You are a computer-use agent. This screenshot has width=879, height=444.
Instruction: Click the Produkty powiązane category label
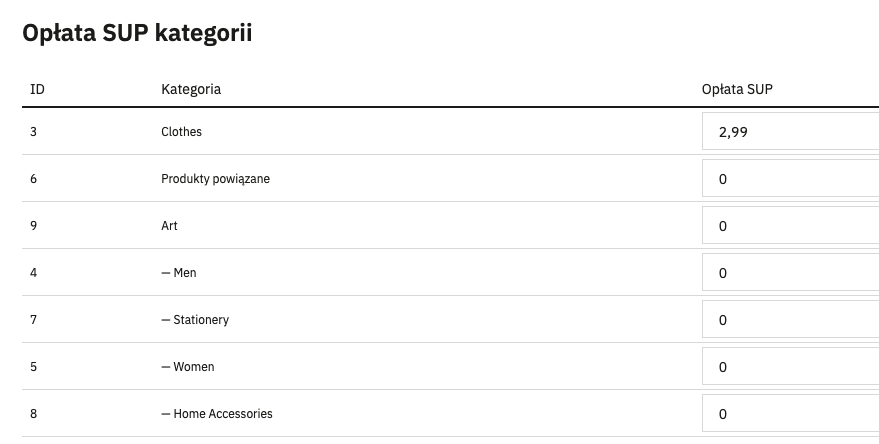pos(215,179)
